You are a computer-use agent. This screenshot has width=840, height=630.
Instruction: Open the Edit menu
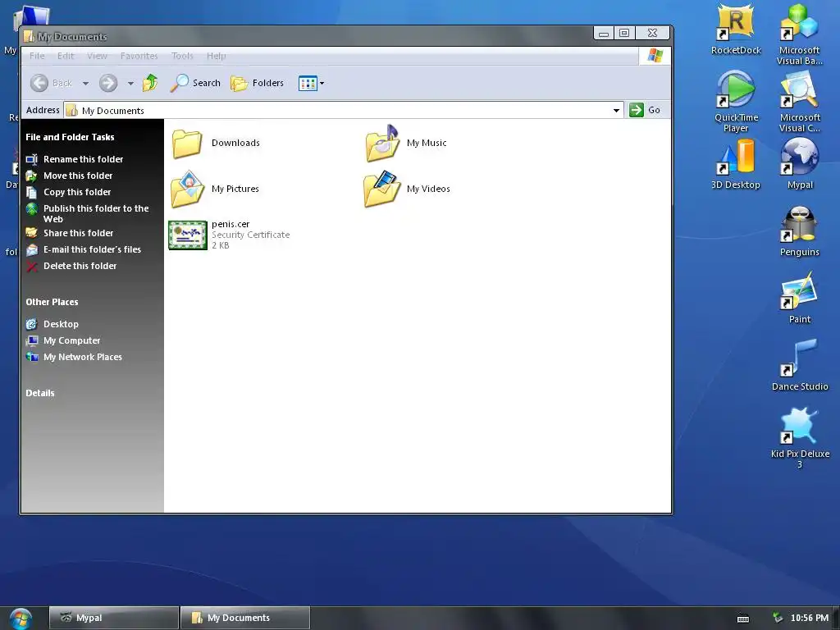(x=66, y=56)
